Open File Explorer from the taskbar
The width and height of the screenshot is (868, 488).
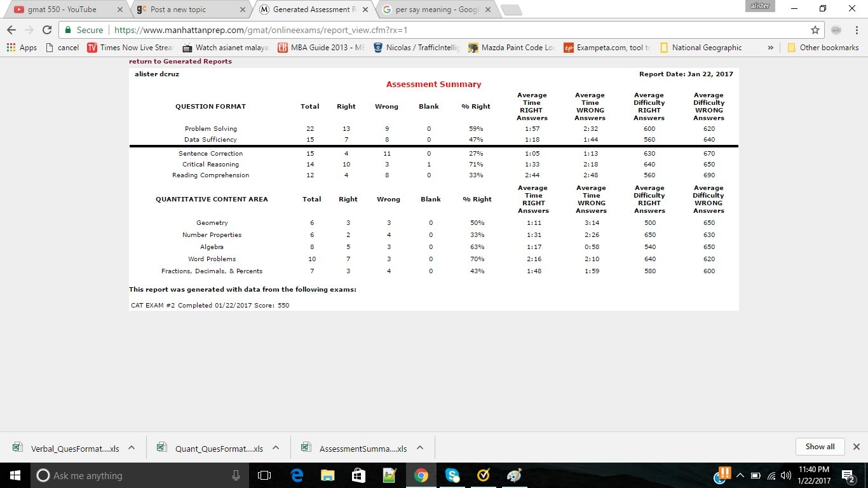(x=327, y=475)
